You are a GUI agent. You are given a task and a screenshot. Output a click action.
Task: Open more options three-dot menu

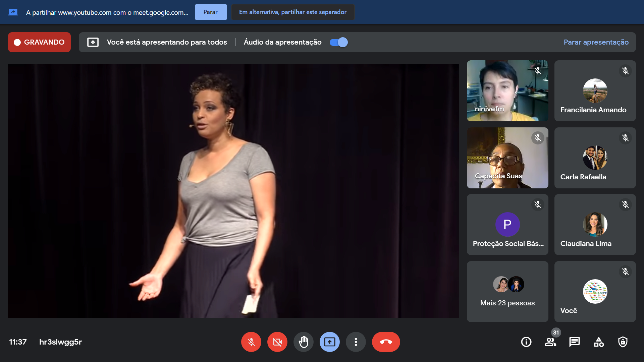click(x=356, y=342)
